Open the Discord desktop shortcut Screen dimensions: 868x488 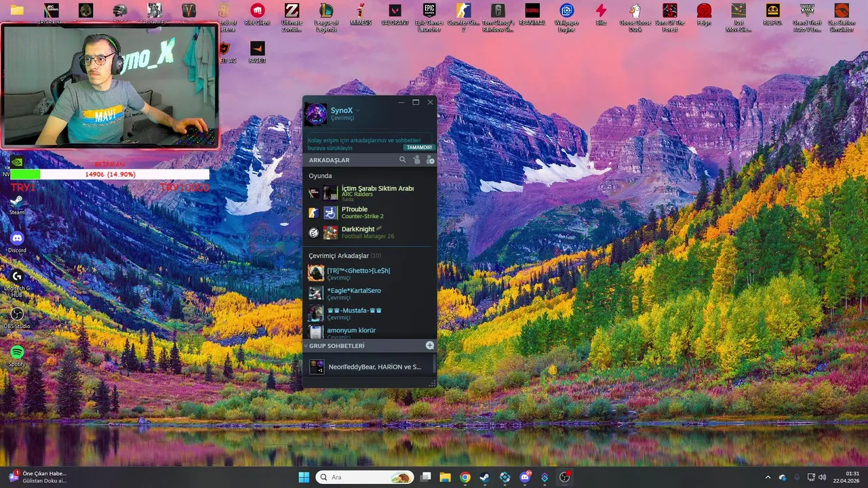[x=17, y=243]
